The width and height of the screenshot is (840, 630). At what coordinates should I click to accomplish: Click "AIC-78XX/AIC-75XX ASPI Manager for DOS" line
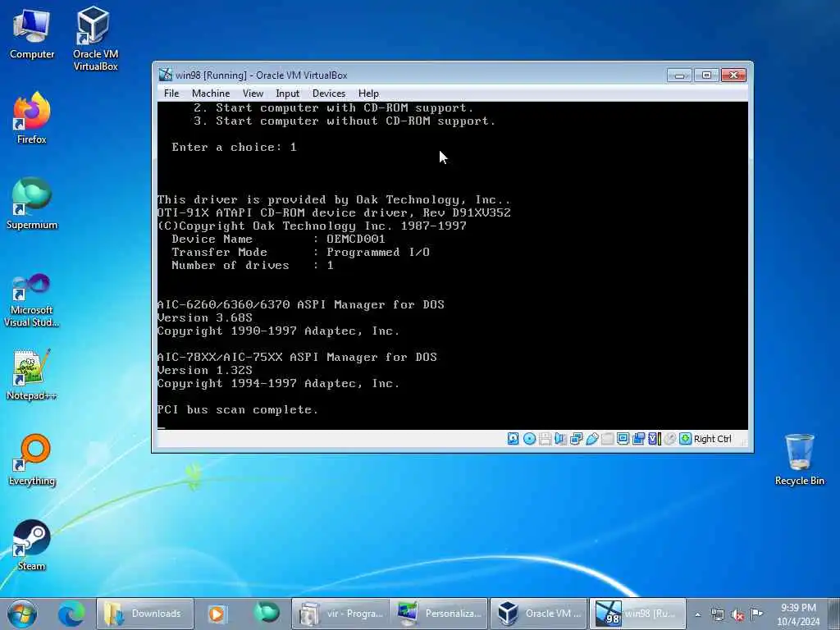(297, 358)
